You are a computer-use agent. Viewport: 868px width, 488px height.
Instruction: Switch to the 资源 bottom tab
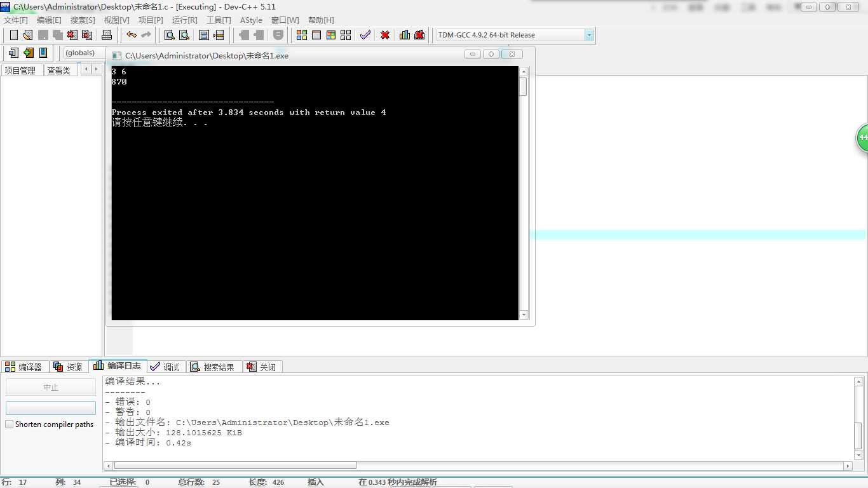point(69,367)
